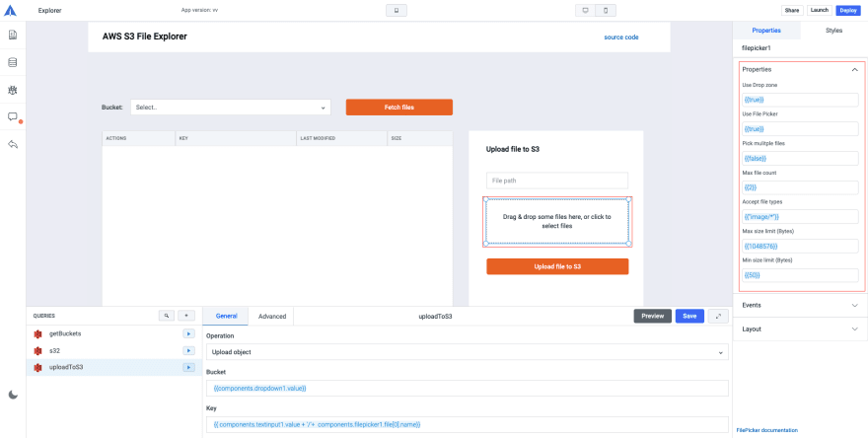The height and width of the screenshot is (438, 868).
Task: Open the source code link
Action: coord(621,37)
